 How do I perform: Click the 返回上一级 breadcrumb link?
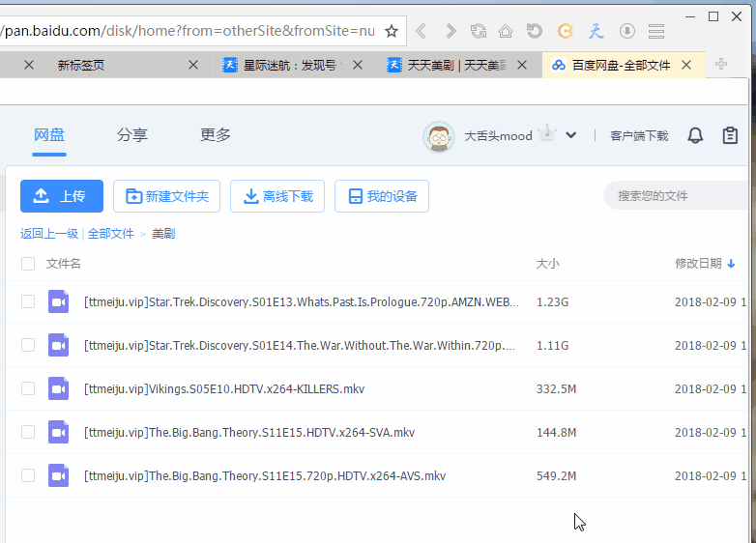tap(49, 234)
